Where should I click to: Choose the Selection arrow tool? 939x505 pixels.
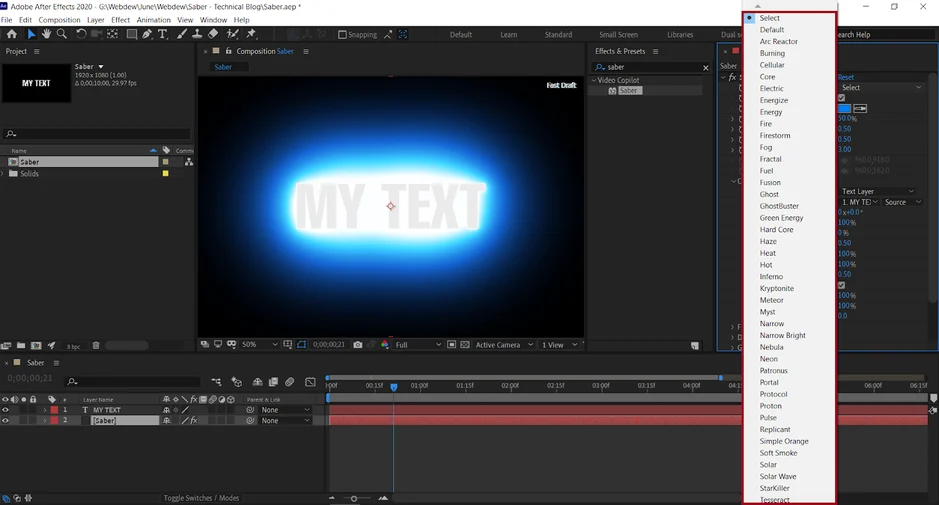point(31,34)
